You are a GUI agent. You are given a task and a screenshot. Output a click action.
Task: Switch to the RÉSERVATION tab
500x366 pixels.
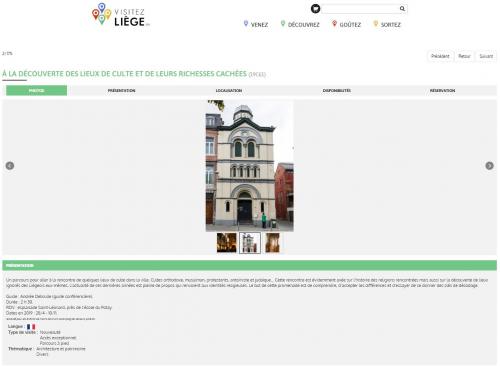[442, 91]
